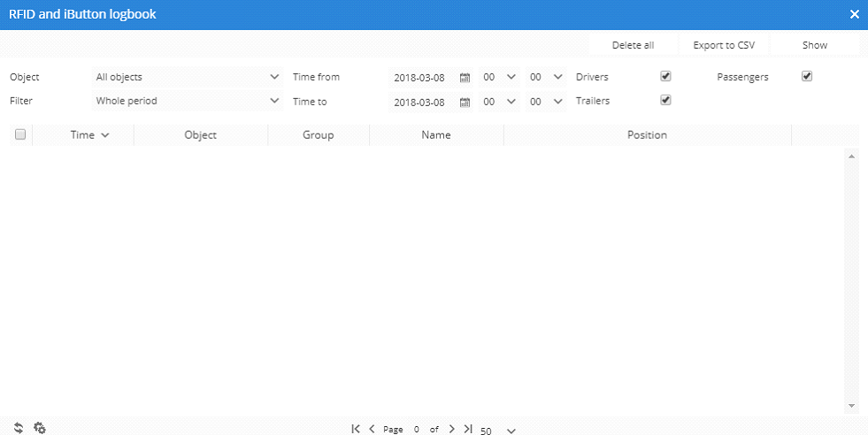The height and width of the screenshot is (435, 868).
Task: Click the page number input field
Action: tap(416, 429)
